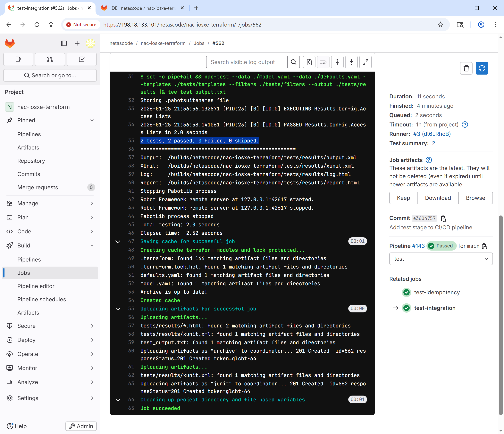This screenshot has width=504, height=434.
Task: Collapse the Saving cache log section
Action: (x=118, y=242)
